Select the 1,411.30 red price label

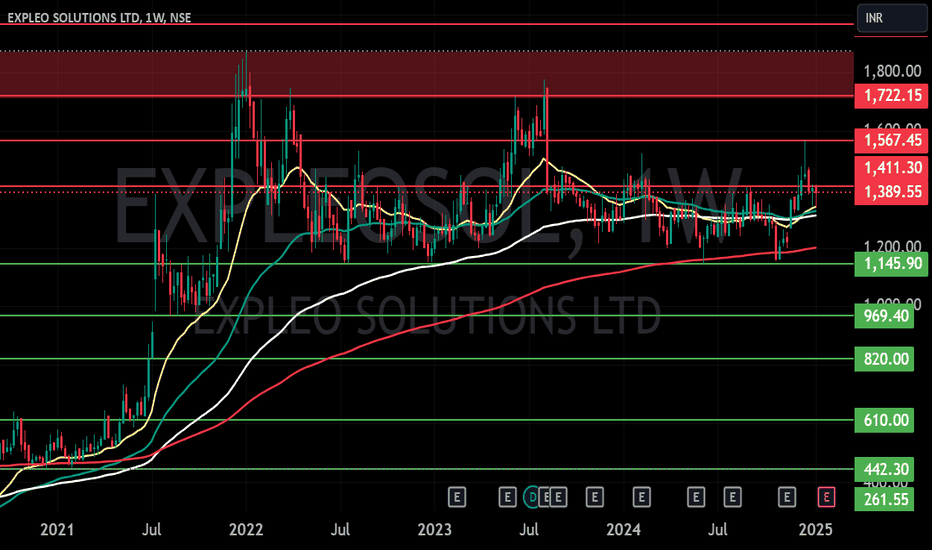point(891,168)
